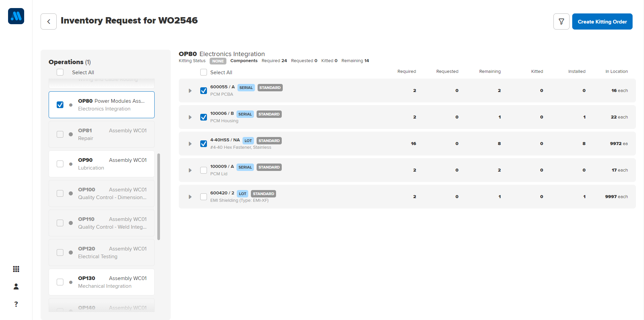
Task: Uncheck the 600055 / A PCM PCBA checkbox
Action: pyautogui.click(x=204, y=91)
